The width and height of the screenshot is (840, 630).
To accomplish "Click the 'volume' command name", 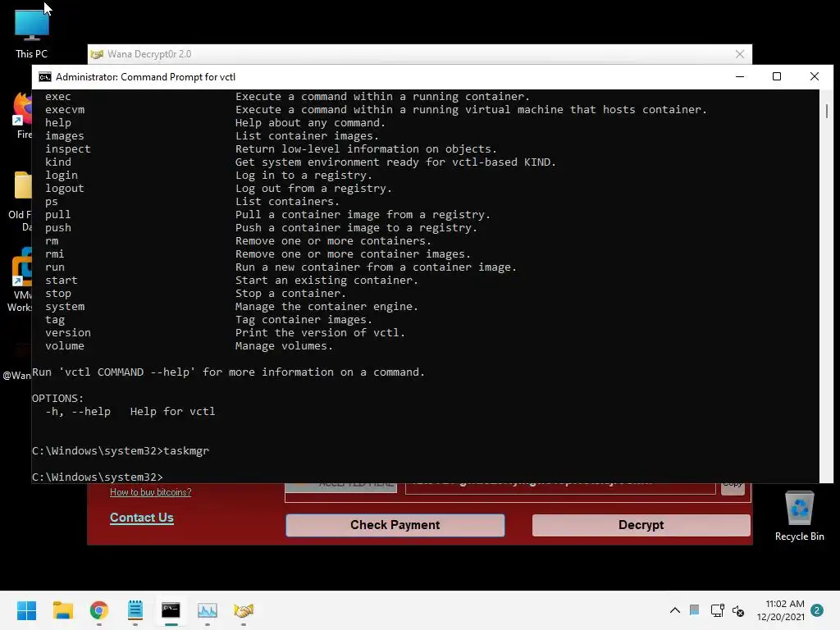I will click(65, 346).
